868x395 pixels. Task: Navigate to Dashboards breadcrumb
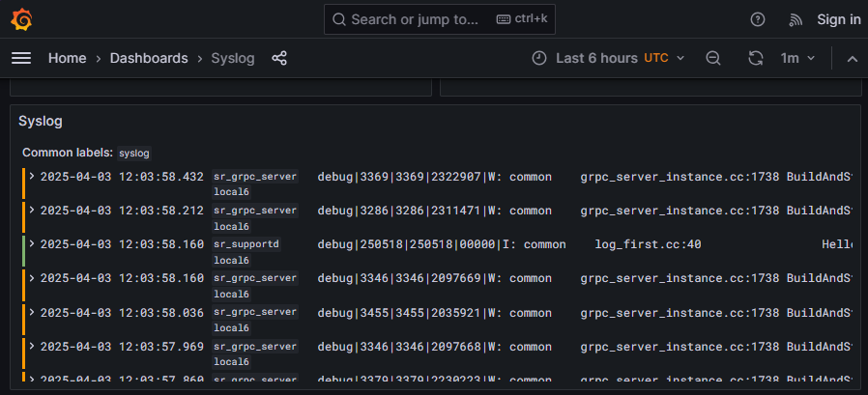149,58
